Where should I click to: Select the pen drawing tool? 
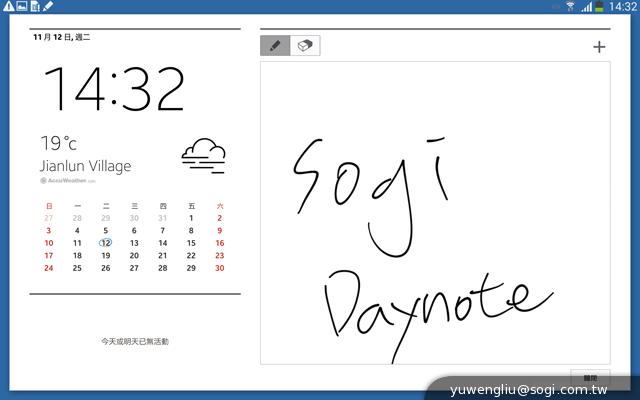275,46
